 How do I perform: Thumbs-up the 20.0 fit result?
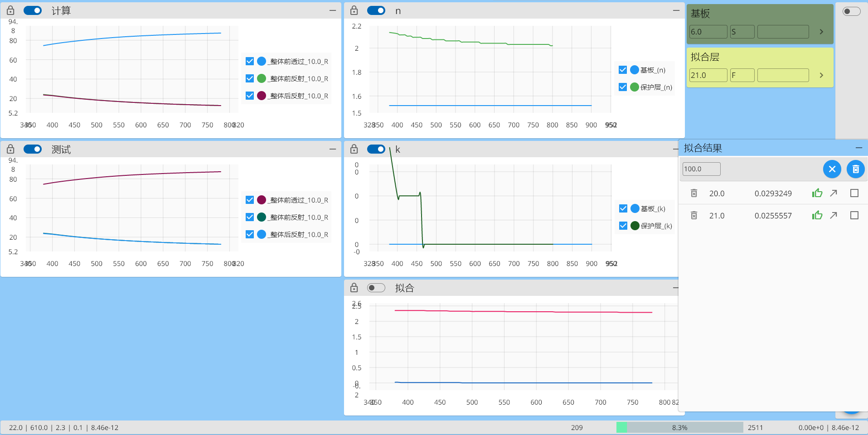(817, 193)
